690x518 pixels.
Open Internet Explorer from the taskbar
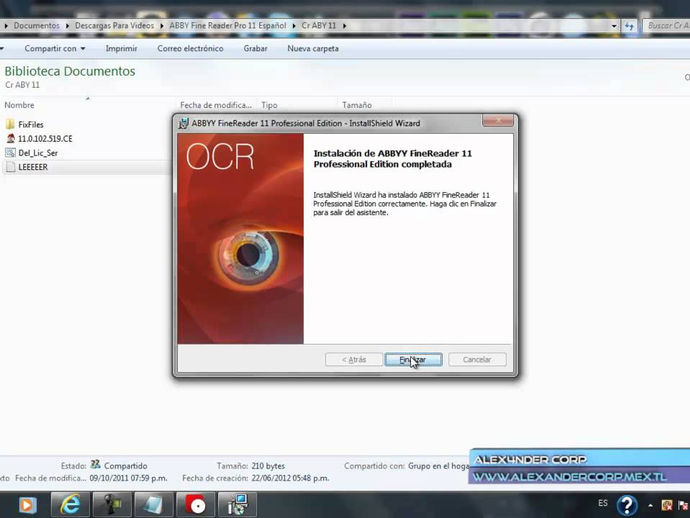(x=70, y=504)
